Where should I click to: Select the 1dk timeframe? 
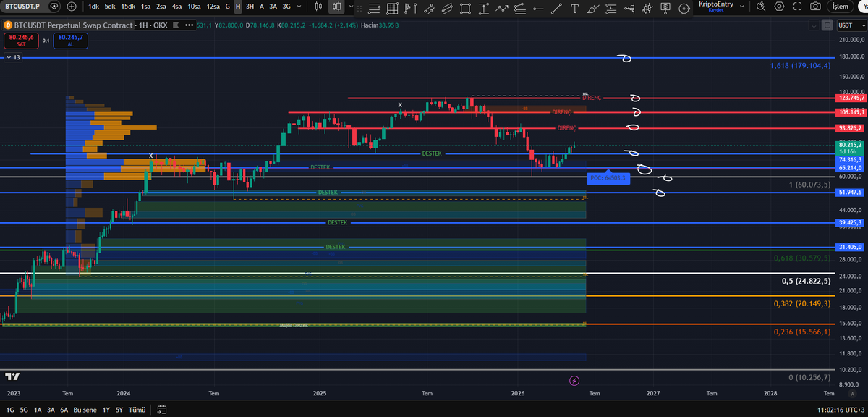click(x=93, y=7)
